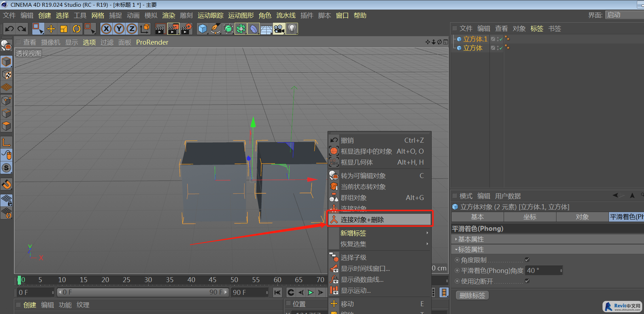Render the current view
Screen dimensions: 644x314
[160, 29]
